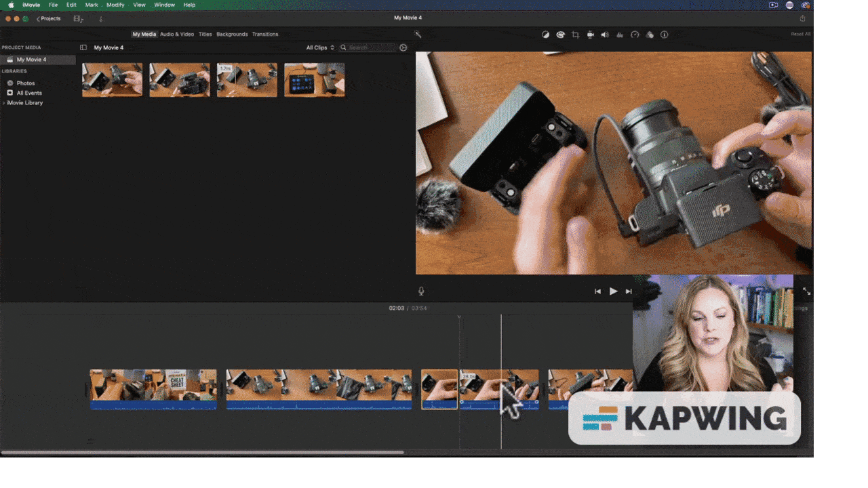This screenshot has width=868, height=488.
Task: Skip to next clip in viewer
Action: [629, 291]
